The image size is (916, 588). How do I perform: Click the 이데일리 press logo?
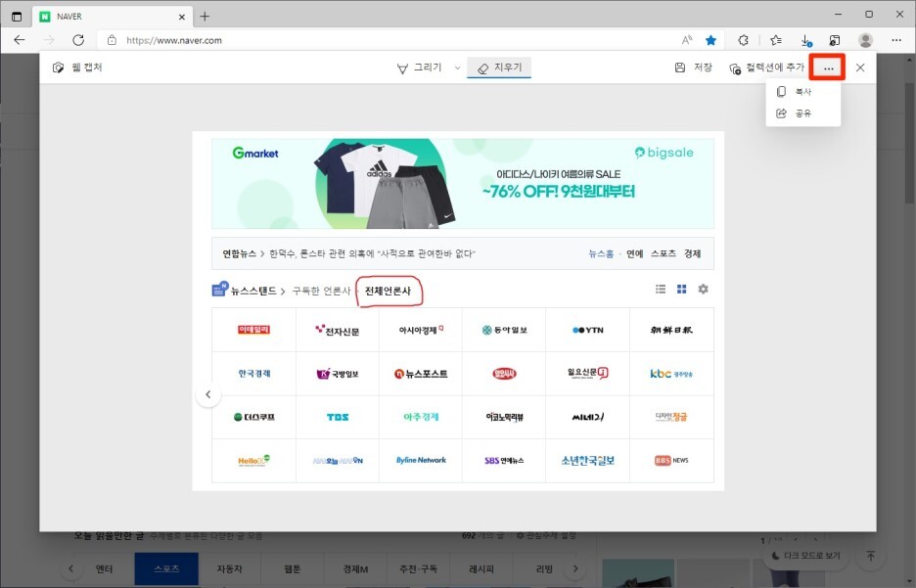(x=254, y=330)
